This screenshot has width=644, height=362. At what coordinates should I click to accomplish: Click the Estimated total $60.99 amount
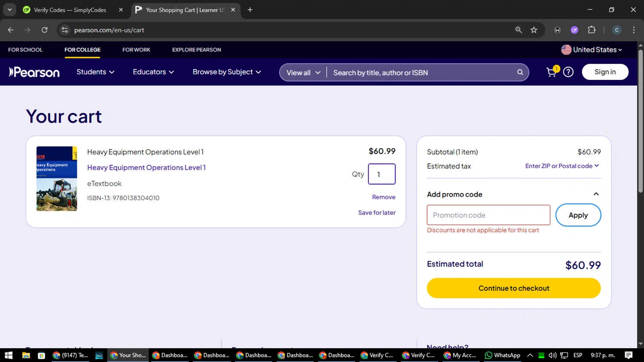(583, 265)
